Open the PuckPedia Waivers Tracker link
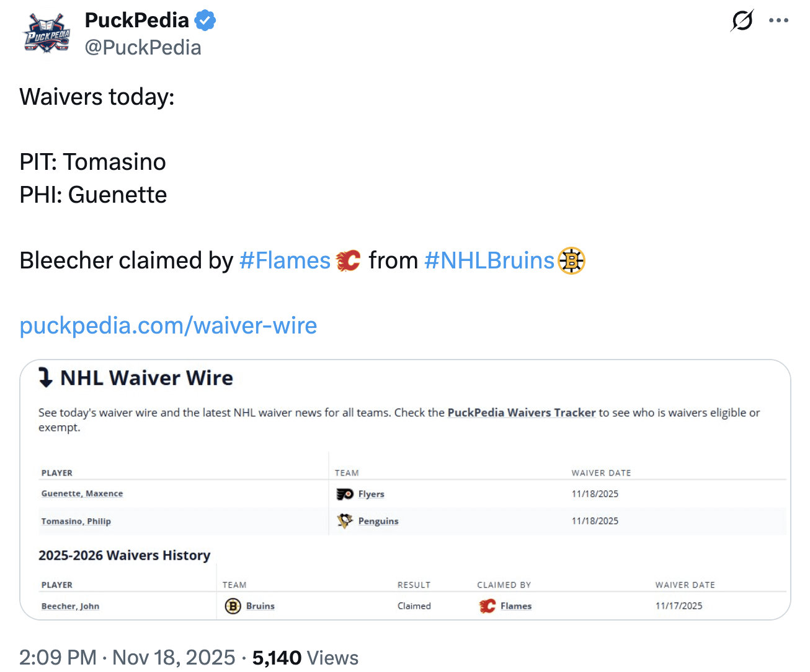This screenshot has height=672, width=810. tap(521, 413)
